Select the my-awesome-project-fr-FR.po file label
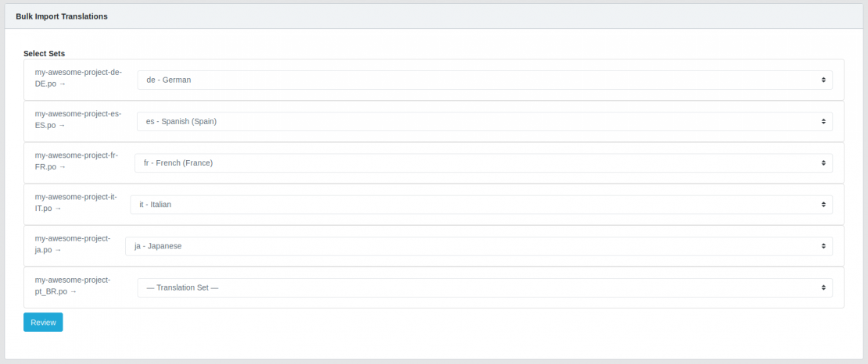This screenshot has width=868, height=364. pos(77,161)
